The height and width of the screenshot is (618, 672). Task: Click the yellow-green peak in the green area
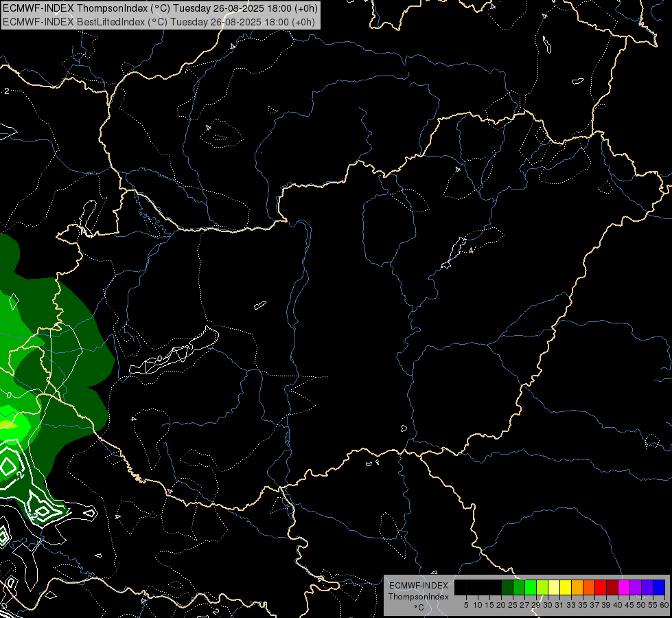[8, 424]
